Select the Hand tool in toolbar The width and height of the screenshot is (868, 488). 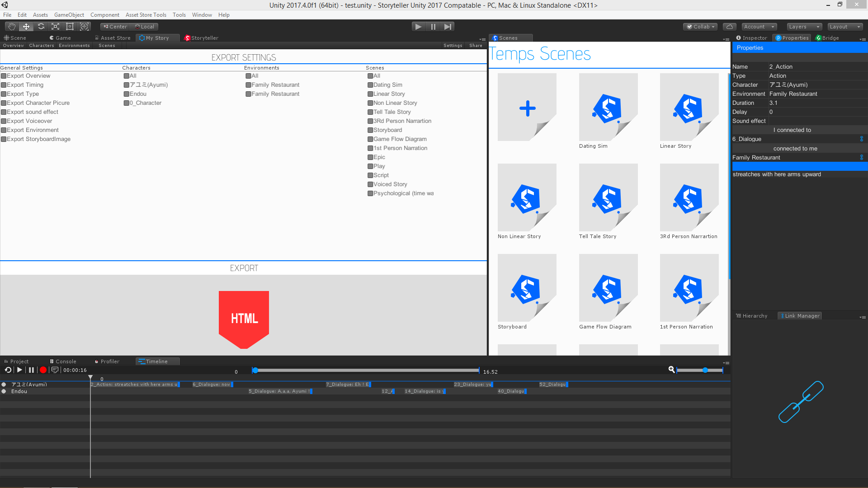(12, 27)
